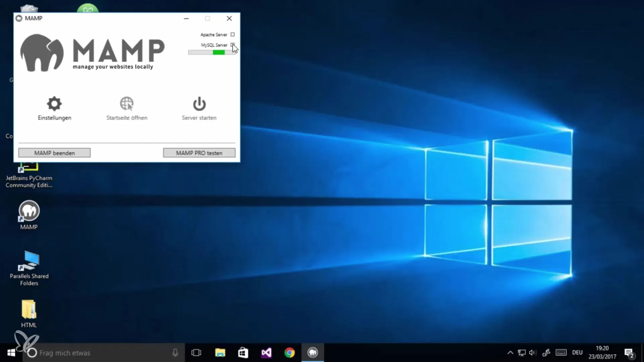Screen dimensions: 644x362
Task: Open File Explorer from the taskbar
Action: [x=220, y=353]
